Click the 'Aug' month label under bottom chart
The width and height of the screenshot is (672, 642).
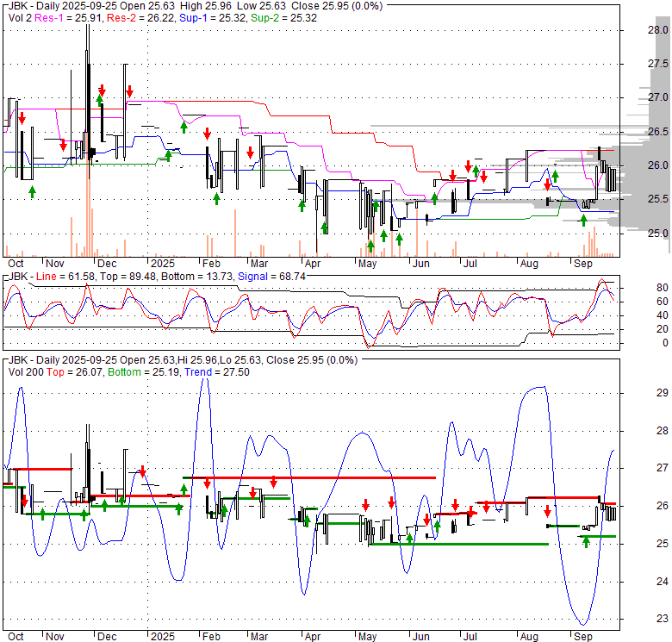[529, 637]
